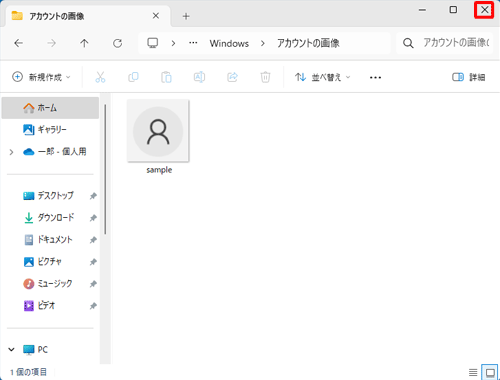Click the 1 個の項目 status text
Screen dimensions: 500x380
click(28, 372)
